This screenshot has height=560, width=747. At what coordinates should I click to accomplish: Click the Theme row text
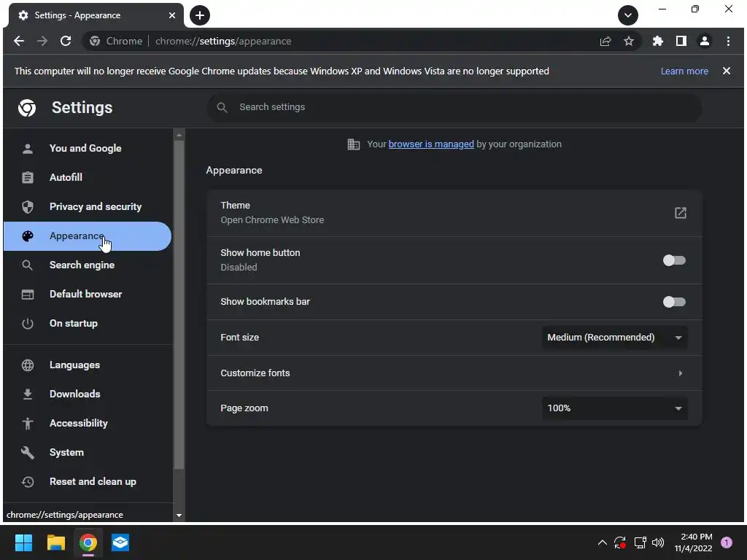235,206
